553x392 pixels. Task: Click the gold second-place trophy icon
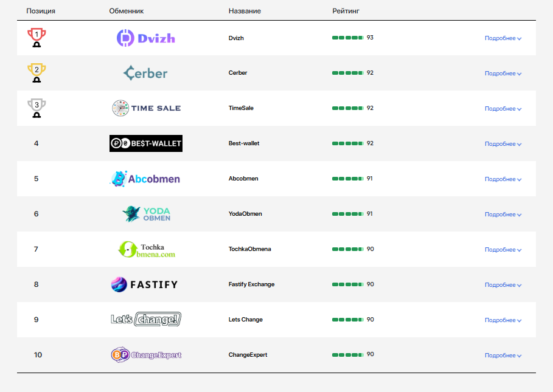(x=37, y=72)
